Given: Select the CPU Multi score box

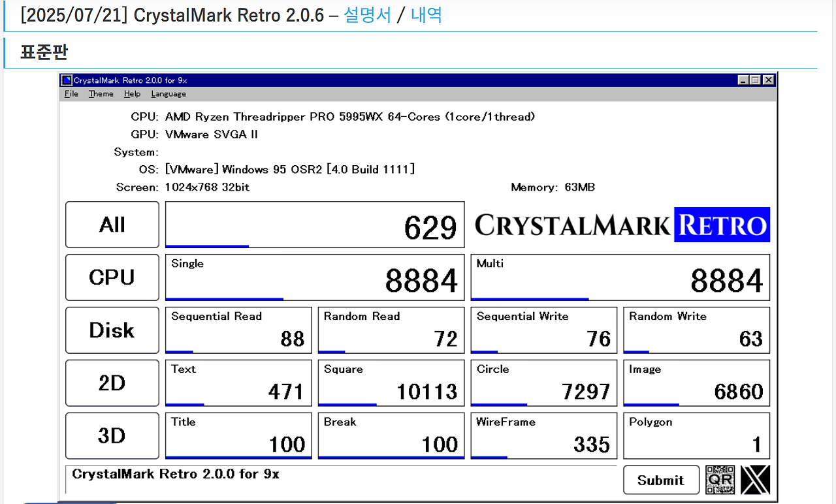Looking at the screenshot, I should pos(620,277).
